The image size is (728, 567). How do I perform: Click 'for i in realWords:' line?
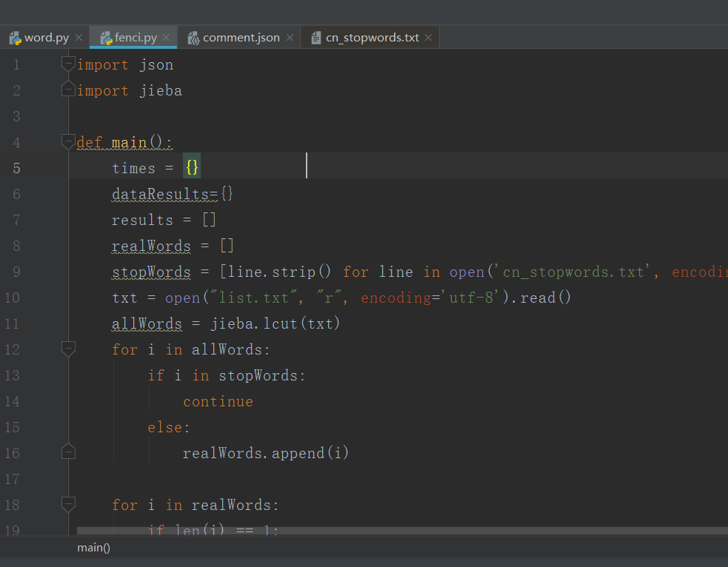[x=196, y=505]
